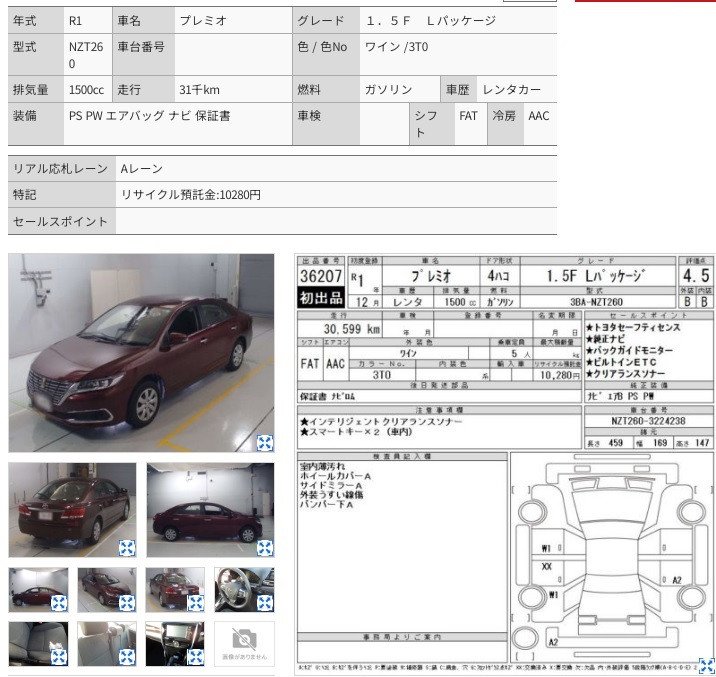Click the enlarge icon on the main front photo
716x677 pixels.
(265, 443)
